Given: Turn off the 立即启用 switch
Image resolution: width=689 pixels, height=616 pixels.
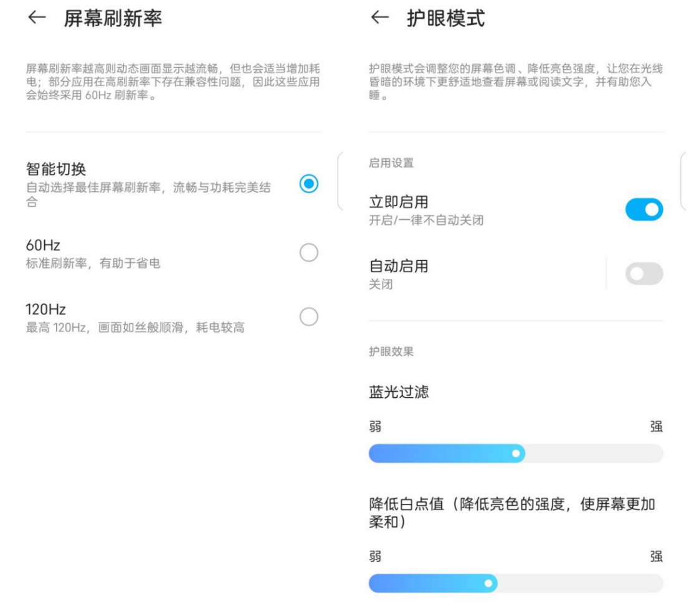Looking at the screenshot, I should tap(644, 209).
